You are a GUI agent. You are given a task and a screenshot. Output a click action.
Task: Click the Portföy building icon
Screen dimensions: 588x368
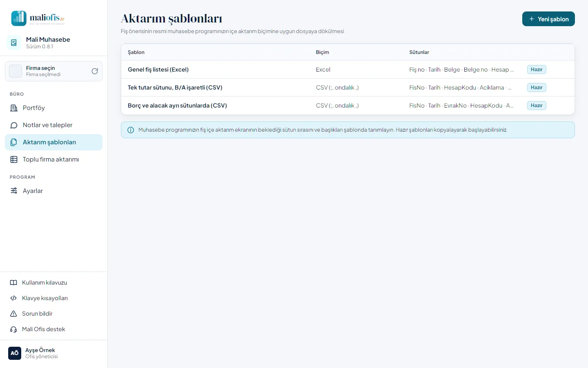click(x=14, y=108)
